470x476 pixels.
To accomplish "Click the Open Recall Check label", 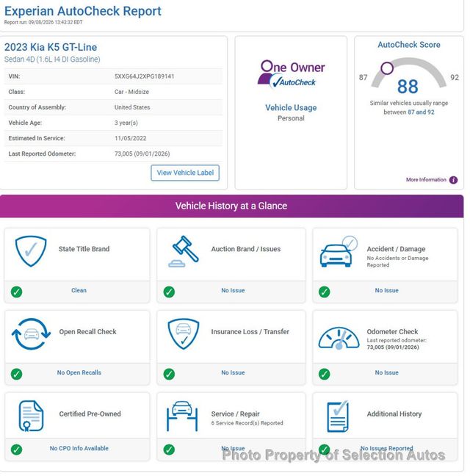I will tap(87, 332).
